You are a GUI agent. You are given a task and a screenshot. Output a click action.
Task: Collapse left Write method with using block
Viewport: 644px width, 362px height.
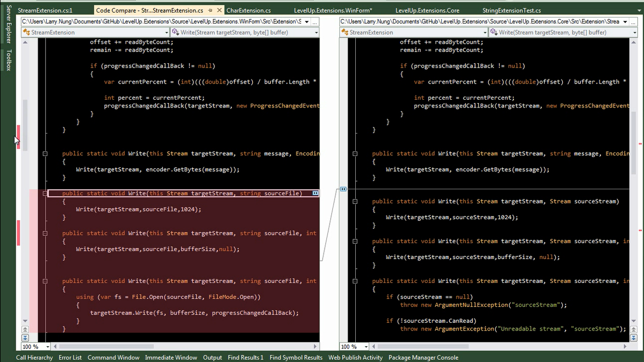pos(45,281)
